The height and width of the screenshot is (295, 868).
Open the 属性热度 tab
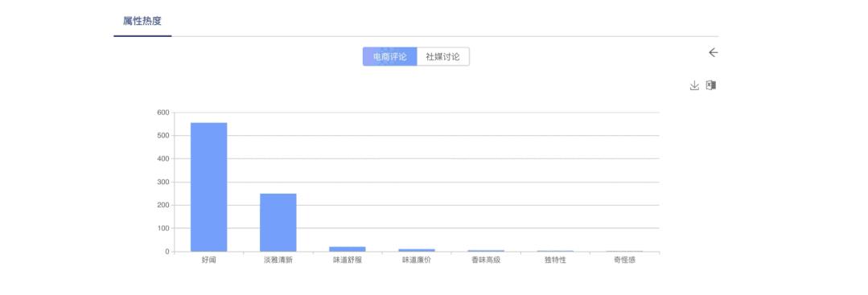(x=142, y=22)
